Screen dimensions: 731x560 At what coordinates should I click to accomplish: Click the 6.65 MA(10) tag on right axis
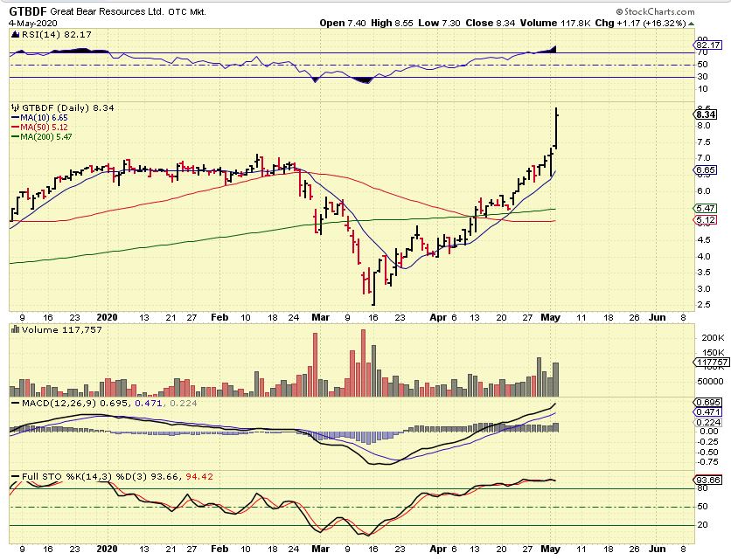706,170
